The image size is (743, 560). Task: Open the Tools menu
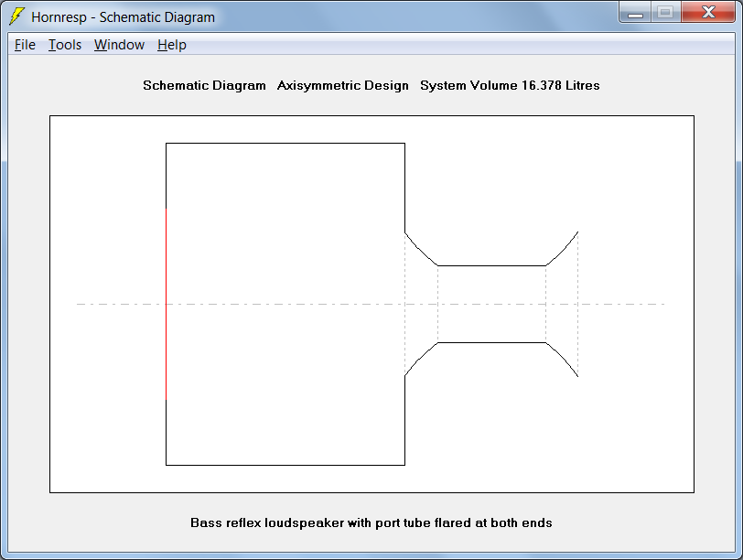pos(65,45)
